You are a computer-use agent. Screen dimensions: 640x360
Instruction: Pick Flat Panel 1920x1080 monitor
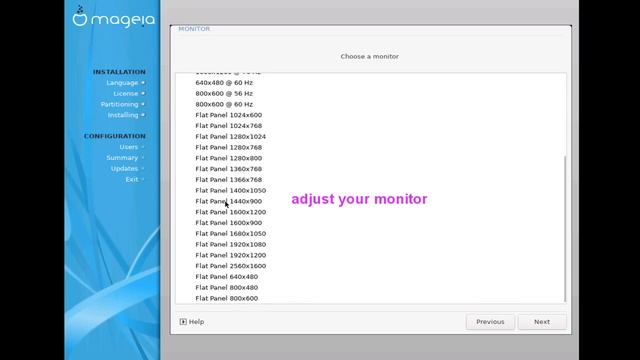pyautogui.click(x=231, y=244)
